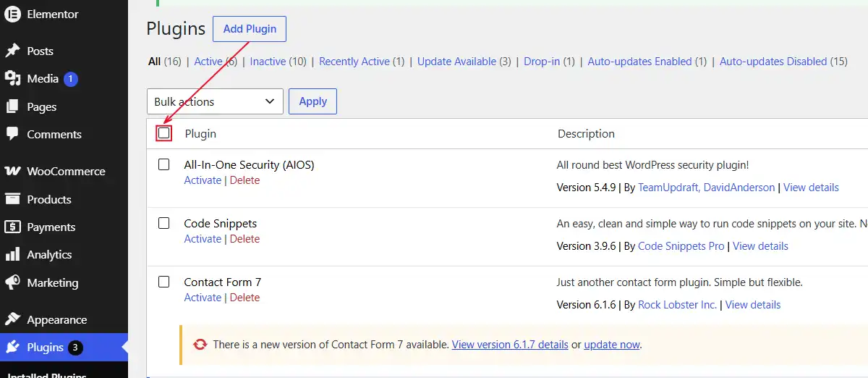Click the Description column header
Viewport: 868px width, 378px height.
(586, 133)
